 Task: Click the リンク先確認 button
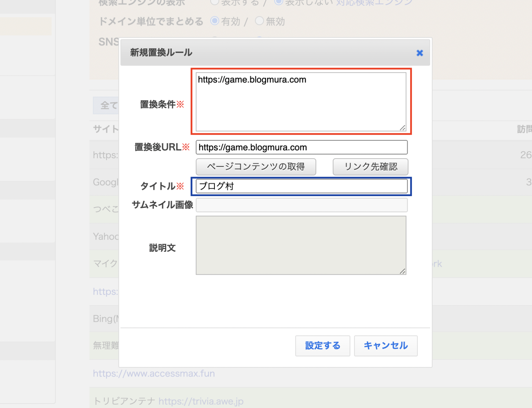370,167
